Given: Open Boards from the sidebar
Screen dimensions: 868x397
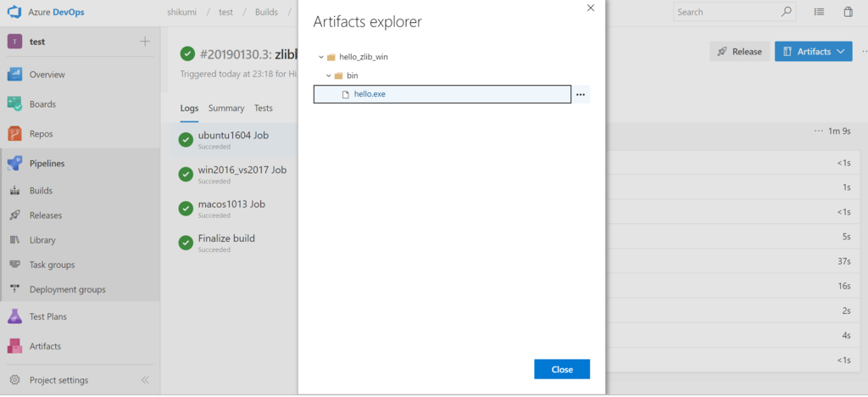Looking at the screenshot, I should point(42,104).
